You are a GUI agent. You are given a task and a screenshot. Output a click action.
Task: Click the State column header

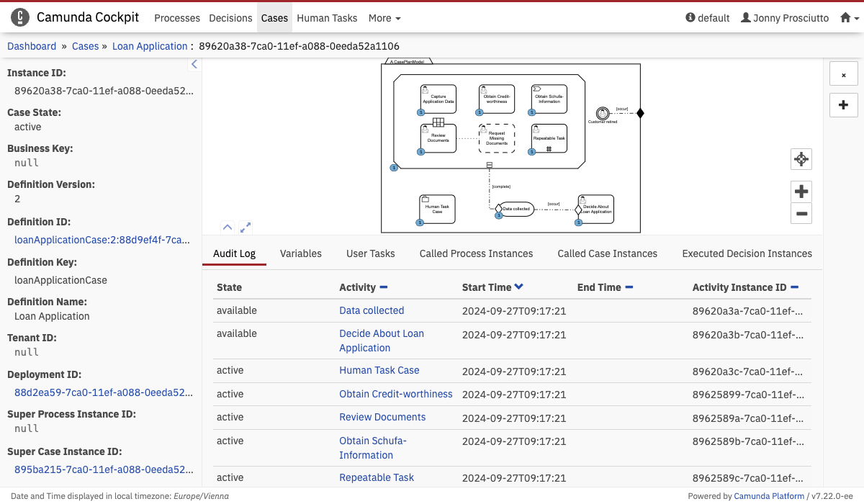229,287
